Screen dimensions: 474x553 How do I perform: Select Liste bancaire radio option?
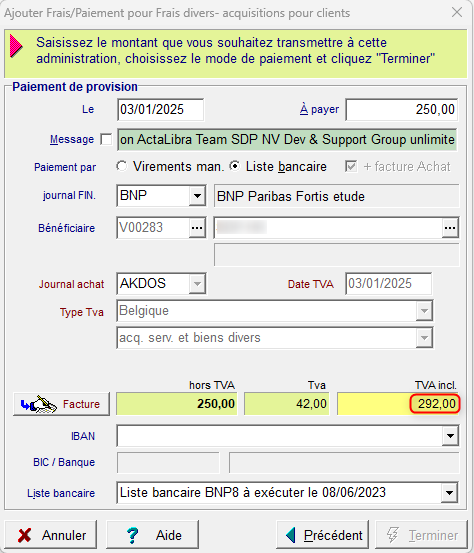[235, 166]
